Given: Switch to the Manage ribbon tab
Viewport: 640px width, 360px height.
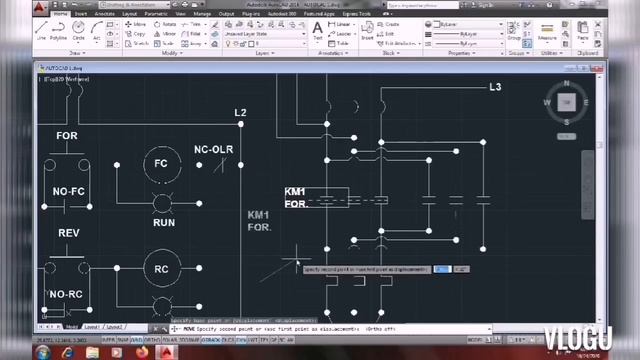Looking at the screenshot, I should coord(202,14).
